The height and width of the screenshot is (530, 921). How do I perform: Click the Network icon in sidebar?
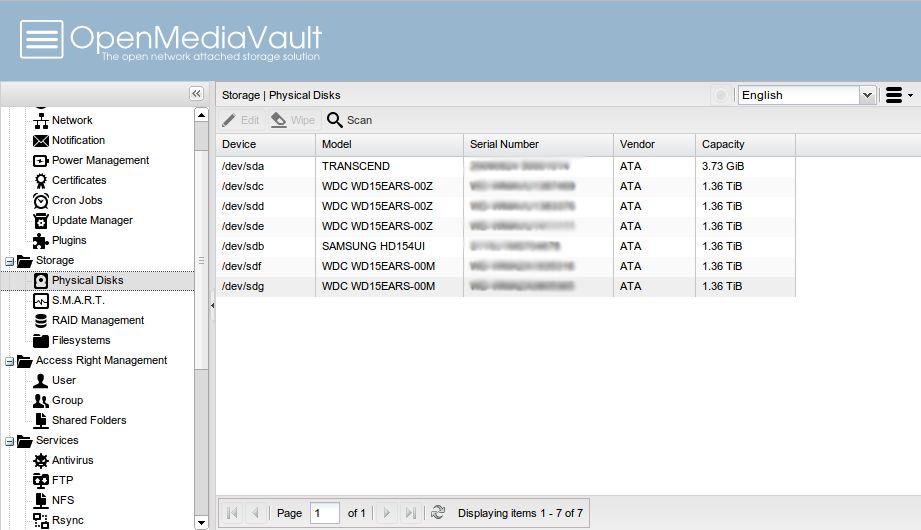[41, 120]
